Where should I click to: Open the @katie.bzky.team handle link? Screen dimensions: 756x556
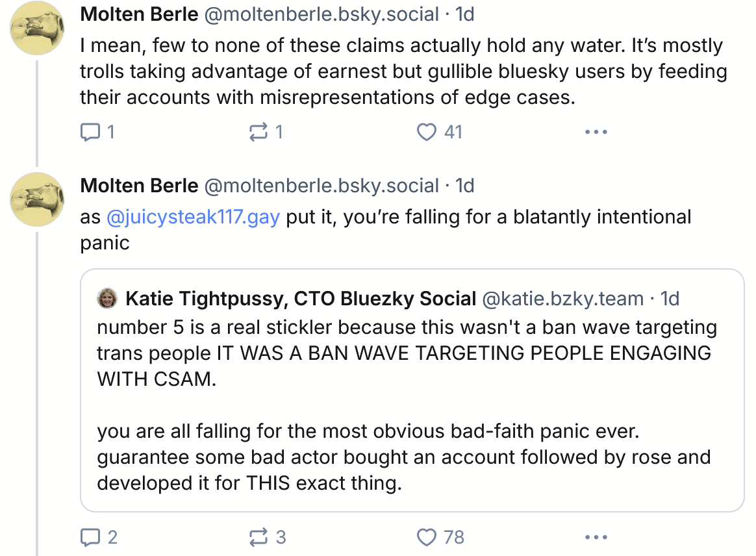[562, 298]
